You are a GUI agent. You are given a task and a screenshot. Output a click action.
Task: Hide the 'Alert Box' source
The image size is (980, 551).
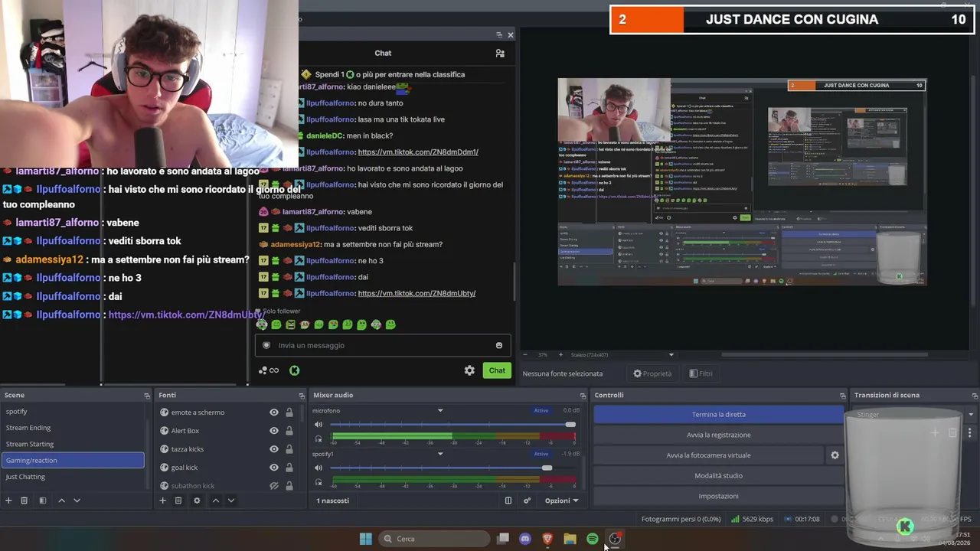pos(274,431)
